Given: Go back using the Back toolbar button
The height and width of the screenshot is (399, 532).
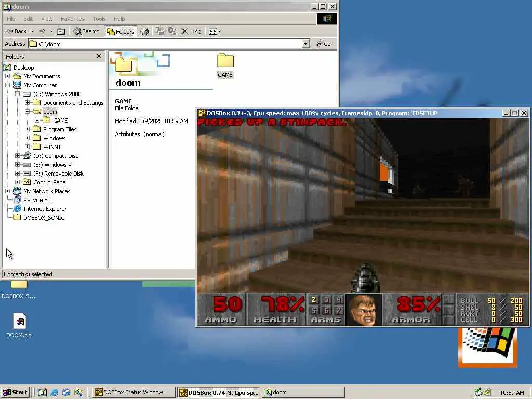Looking at the screenshot, I should pyautogui.click(x=16, y=31).
